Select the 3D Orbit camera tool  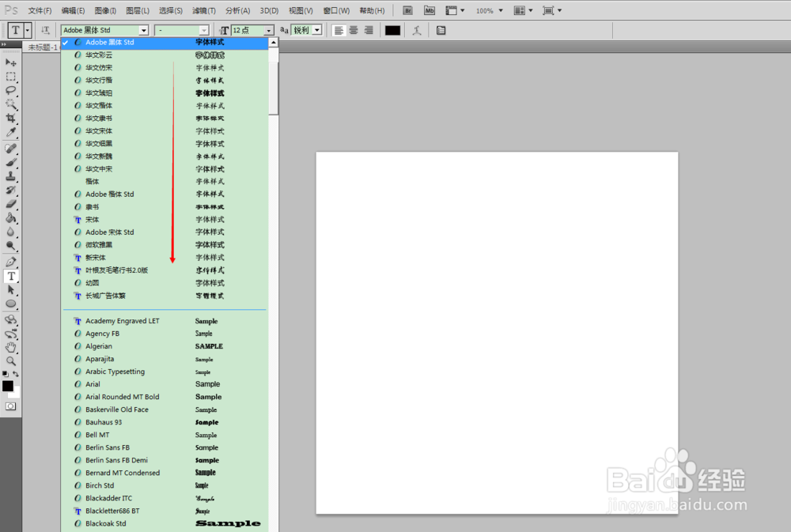(x=10, y=334)
